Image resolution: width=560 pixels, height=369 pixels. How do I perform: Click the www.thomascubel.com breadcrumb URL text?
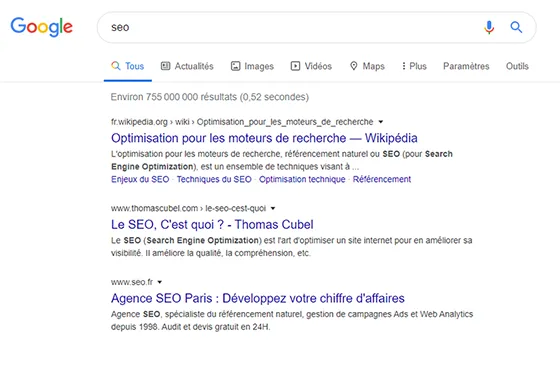189,208
